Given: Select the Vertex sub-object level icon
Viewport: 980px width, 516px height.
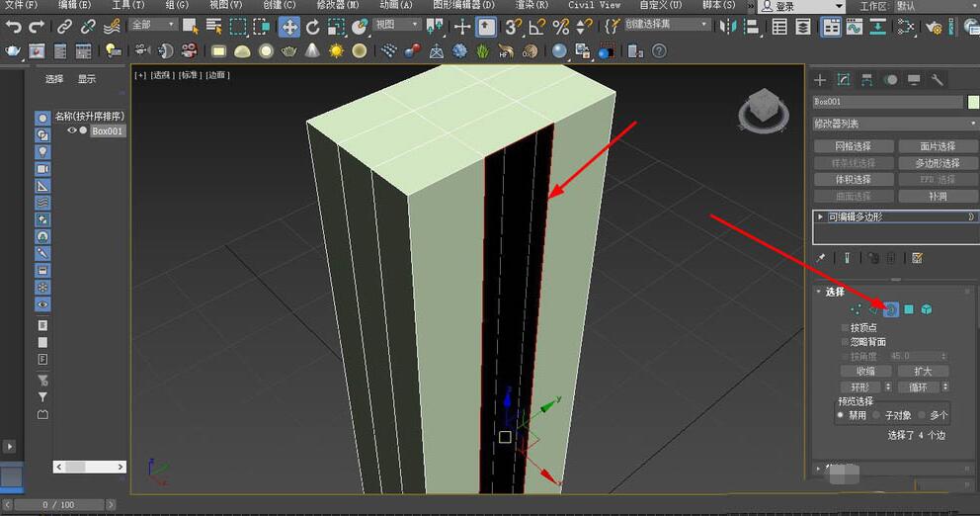Looking at the screenshot, I should pos(856,309).
